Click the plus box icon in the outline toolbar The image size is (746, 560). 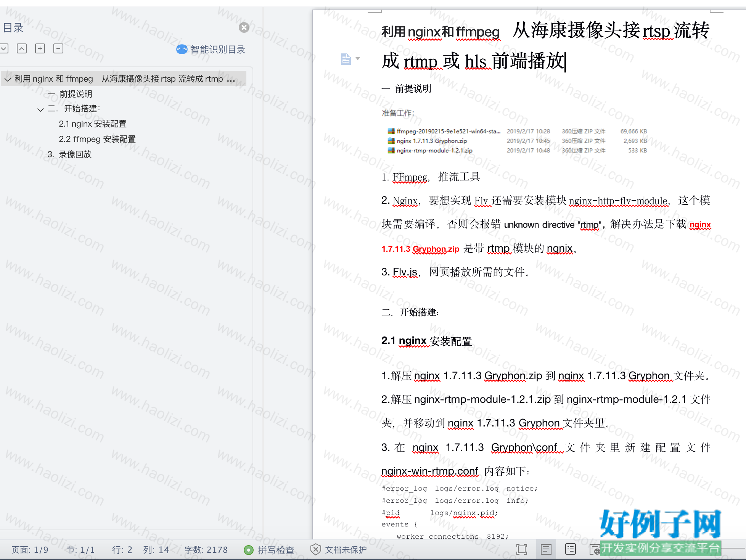coord(40,48)
